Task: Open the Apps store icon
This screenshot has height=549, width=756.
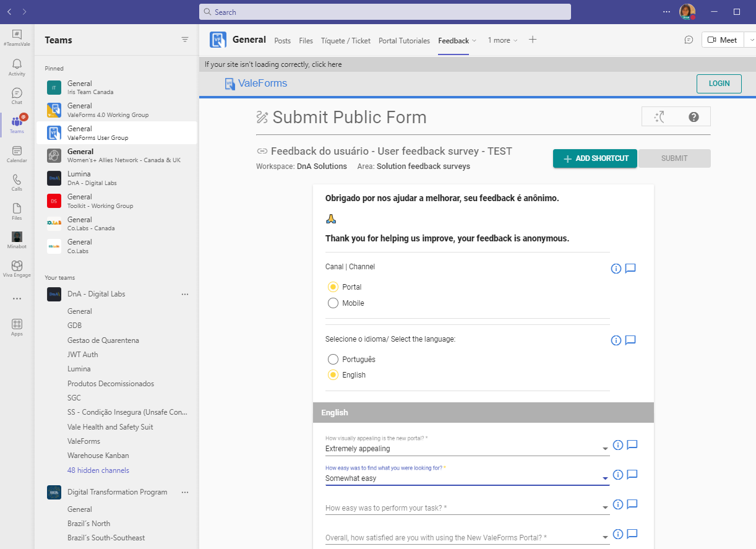Action: click(17, 327)
